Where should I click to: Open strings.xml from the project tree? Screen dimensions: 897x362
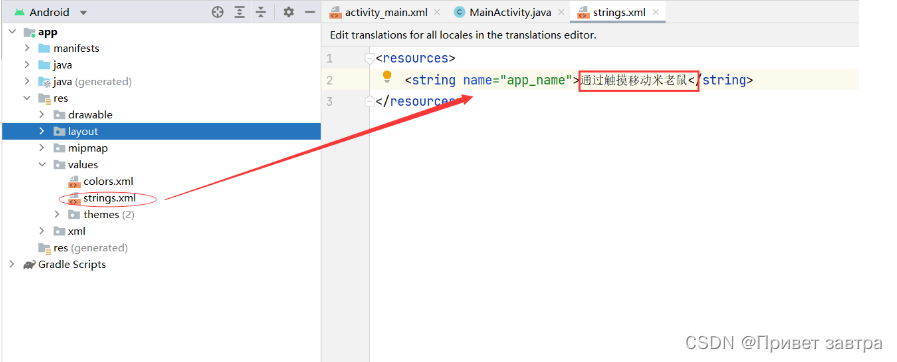(x=160, y=198)
